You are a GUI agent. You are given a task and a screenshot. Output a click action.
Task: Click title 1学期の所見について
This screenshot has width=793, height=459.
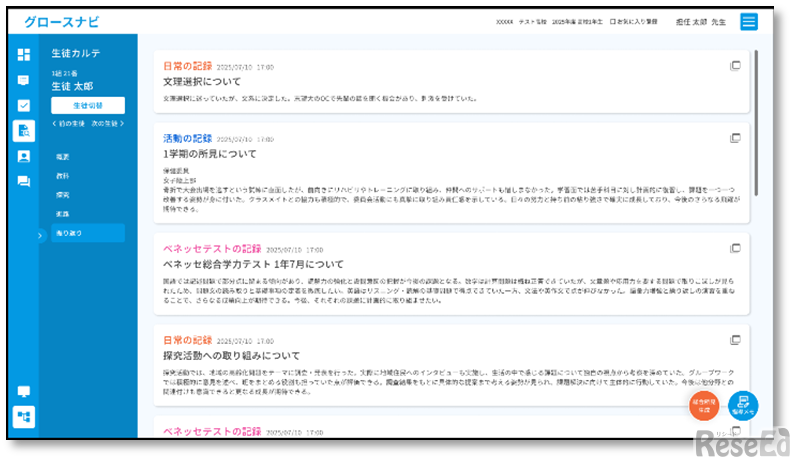(x=209, y=154)
